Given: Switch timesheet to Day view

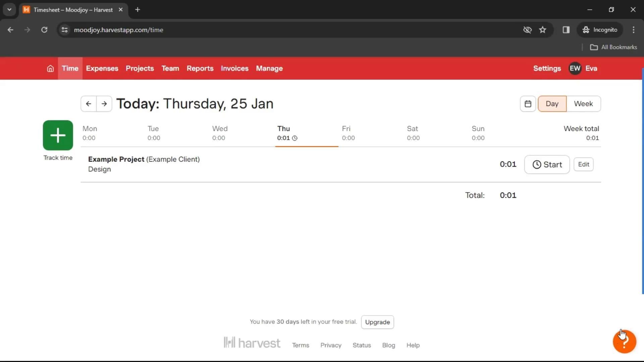Looking at the screenshot, I should [x=552, y=104].
